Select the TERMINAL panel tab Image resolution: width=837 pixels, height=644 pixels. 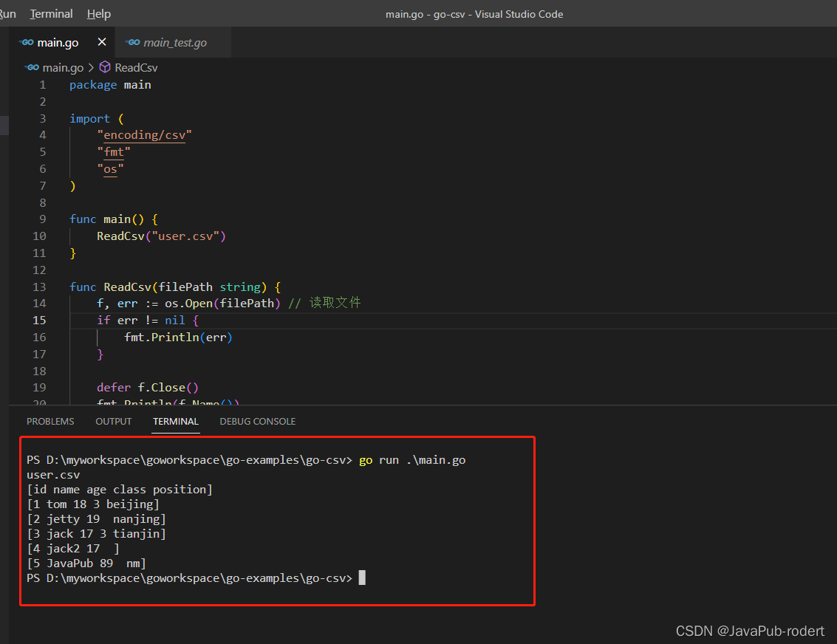coord(176,422)
